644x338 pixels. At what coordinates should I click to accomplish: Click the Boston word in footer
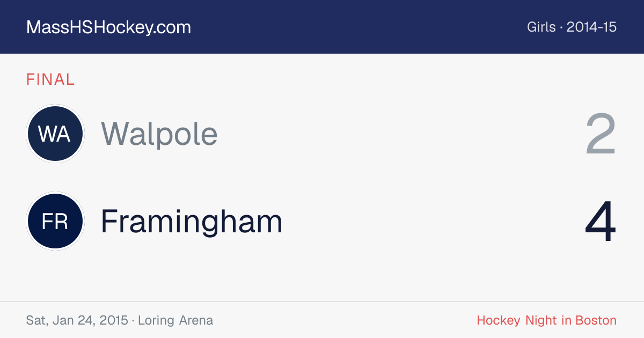tap(596, 320)
